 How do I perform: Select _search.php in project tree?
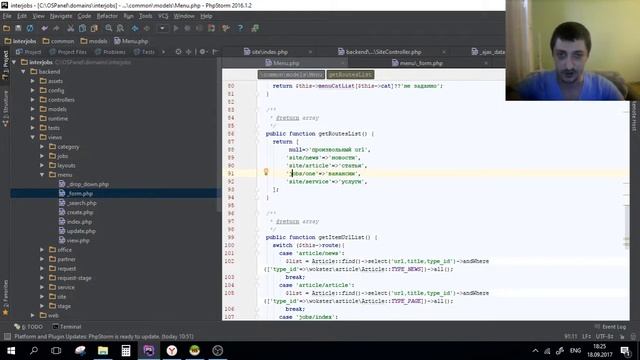tap(78, 203)
